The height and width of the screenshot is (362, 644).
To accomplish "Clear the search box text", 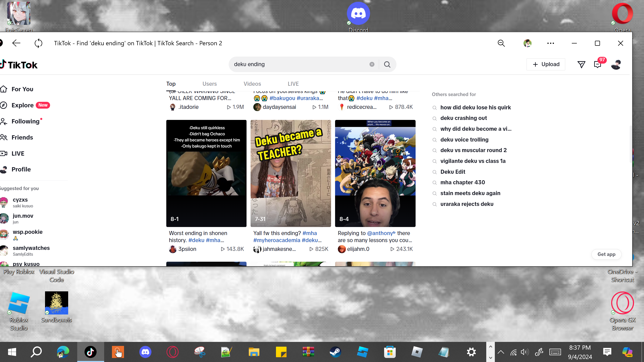I will coord(372,64).
